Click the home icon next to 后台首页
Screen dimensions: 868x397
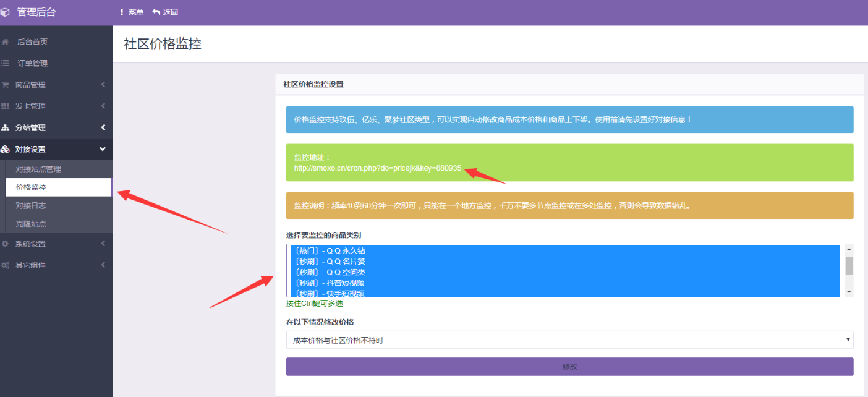[6, 42]
